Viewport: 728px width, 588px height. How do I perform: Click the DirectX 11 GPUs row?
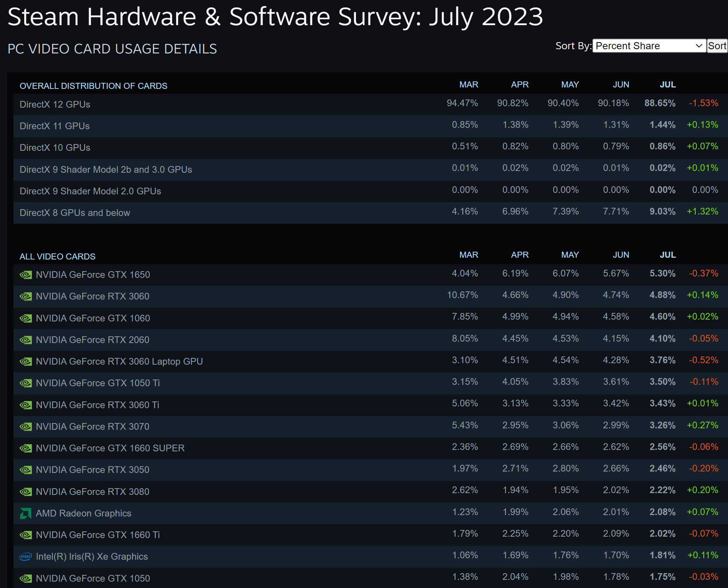pyautogui.click(x=55, y=126)
